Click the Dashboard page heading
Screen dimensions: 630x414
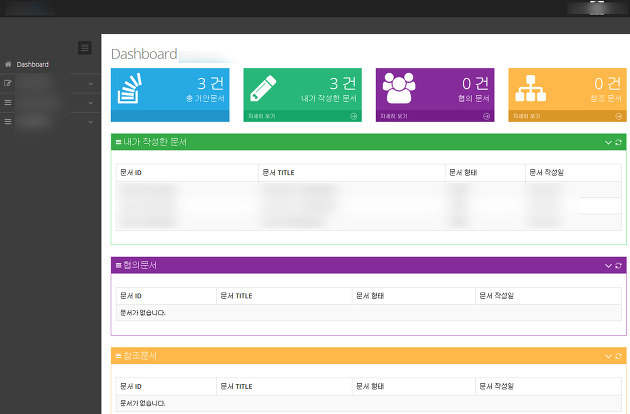[144, 54]
